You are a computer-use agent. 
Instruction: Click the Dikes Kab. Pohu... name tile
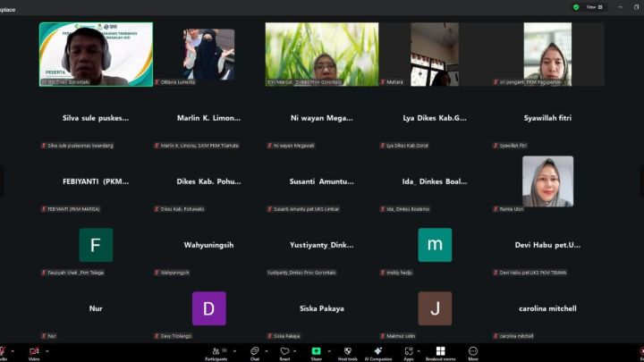208,181
